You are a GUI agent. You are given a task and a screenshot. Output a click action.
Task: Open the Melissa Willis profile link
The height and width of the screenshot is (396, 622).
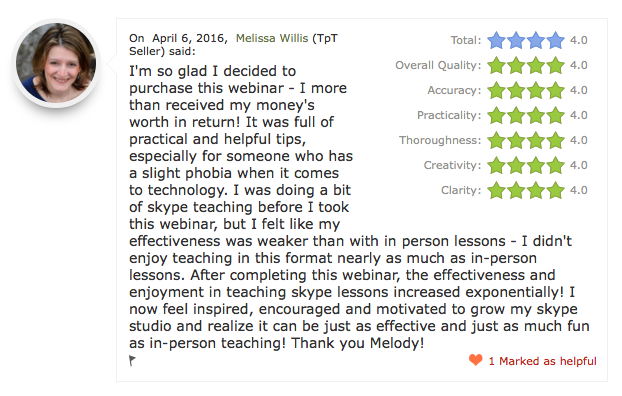point(272,38)
